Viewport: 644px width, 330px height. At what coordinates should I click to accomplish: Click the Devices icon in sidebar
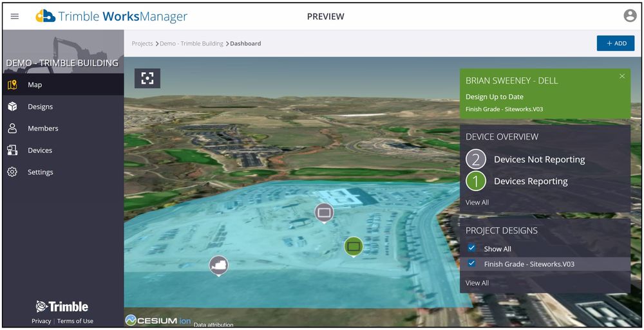pyautogui.click(x=12, y=151)
